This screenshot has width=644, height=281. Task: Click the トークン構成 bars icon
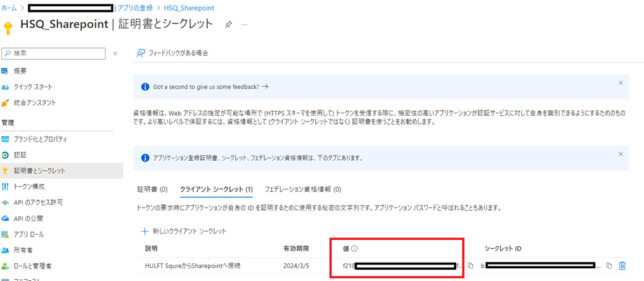coord(5,187)
